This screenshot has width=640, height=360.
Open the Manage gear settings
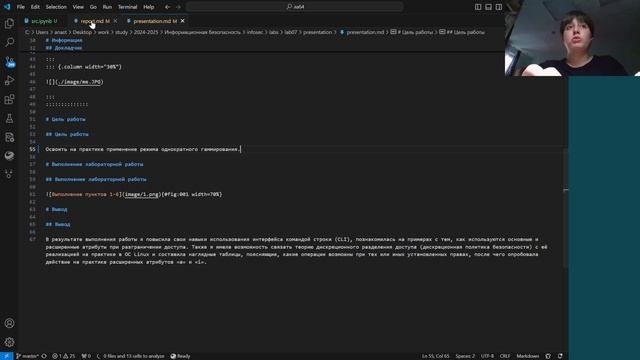click(x=9, y=342)
